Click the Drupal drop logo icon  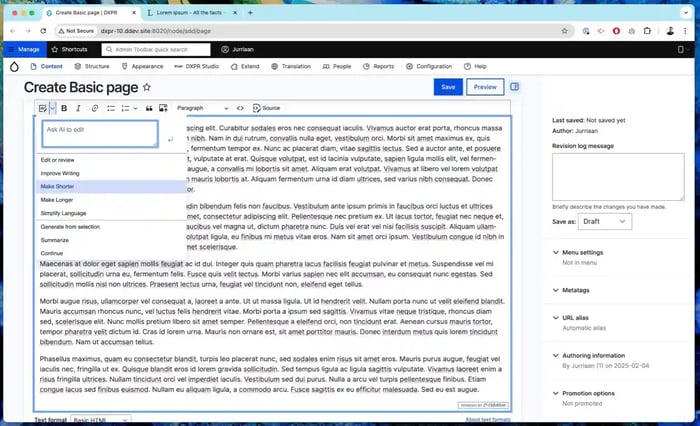click(x=14, y=67)
